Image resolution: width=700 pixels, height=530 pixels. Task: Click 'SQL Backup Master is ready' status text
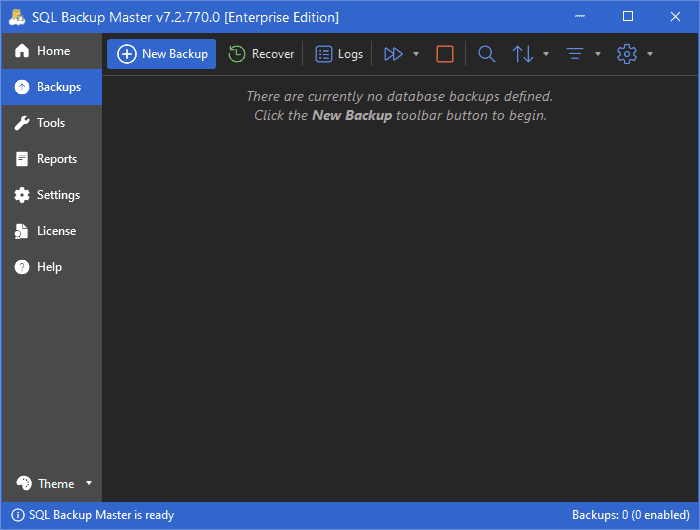pos(102,515)
